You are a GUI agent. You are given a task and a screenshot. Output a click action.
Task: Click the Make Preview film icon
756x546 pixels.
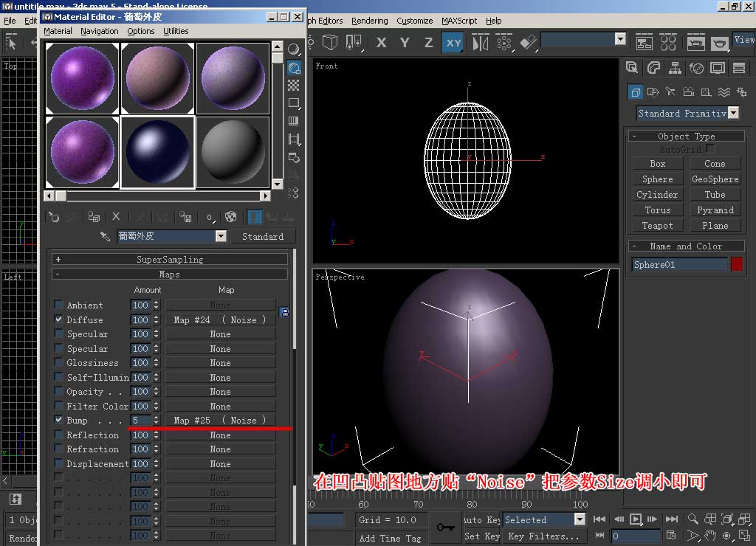point(294,139)
